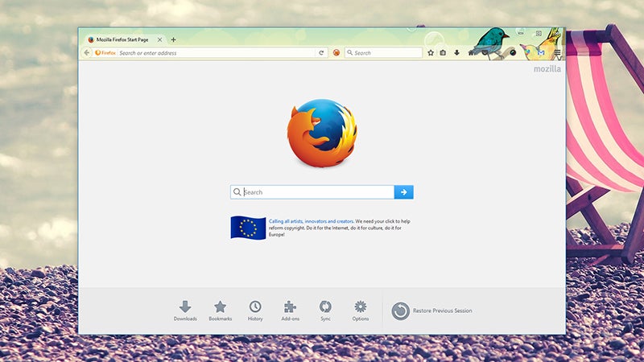Open the downloads arrow in toolbar
This screenshot has width=644, height=362.
point(456,52)
